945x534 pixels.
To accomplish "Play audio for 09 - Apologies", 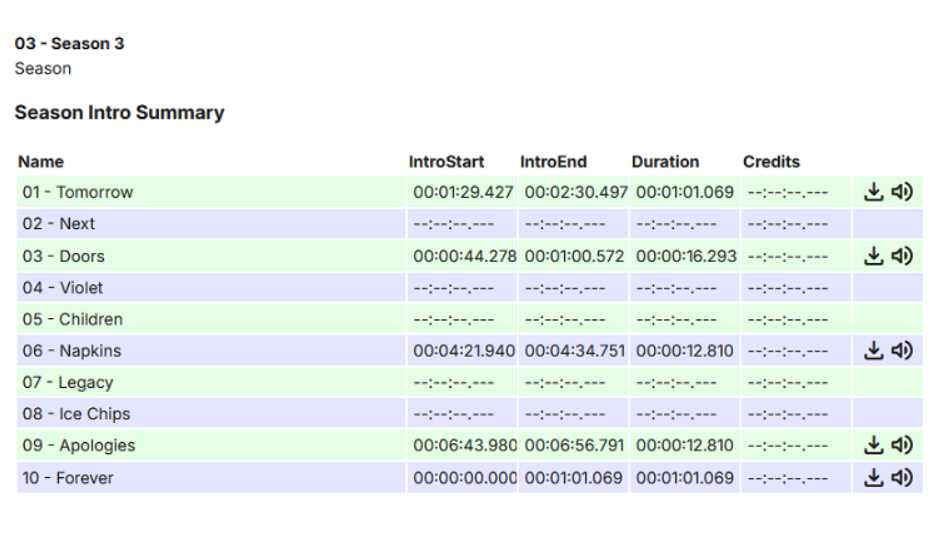I will (x=902, y=445).
